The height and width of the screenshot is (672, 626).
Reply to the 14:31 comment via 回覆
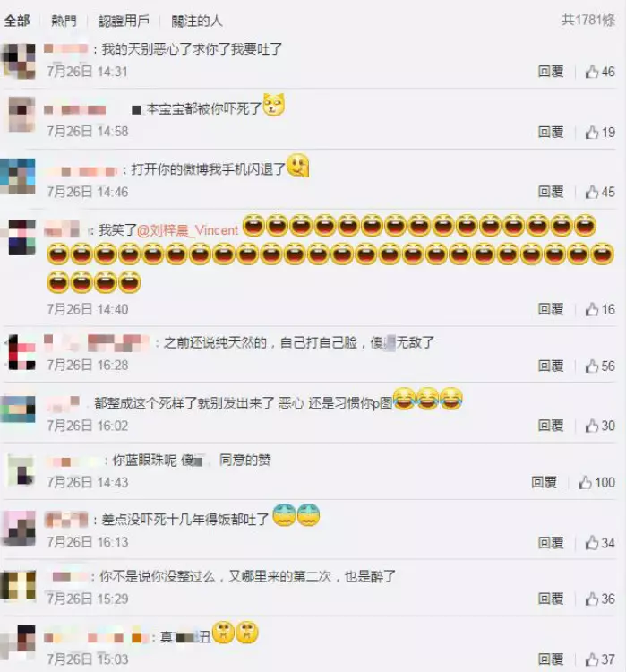[x=551, y=71]
